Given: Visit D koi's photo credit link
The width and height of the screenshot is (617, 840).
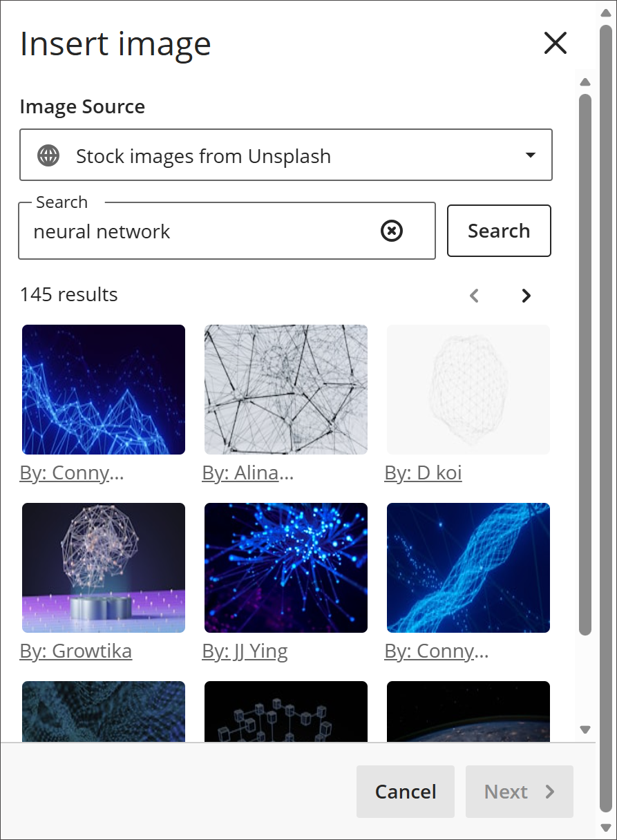Looking at the screenshot, I should pos(423,472).
